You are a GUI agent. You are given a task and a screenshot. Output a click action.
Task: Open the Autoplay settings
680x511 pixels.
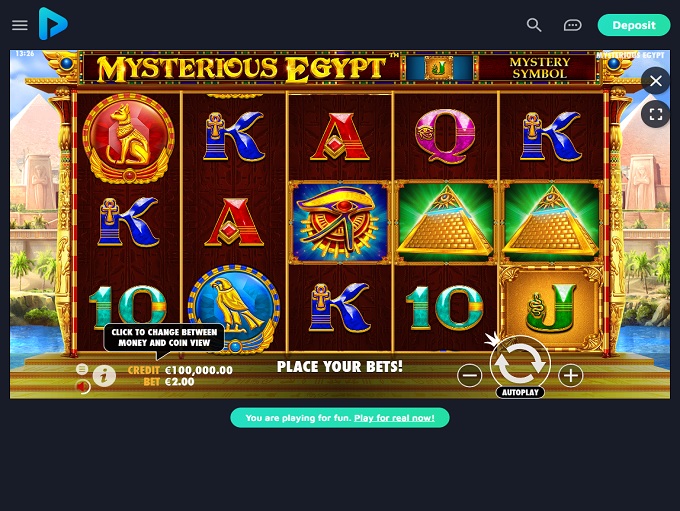[520, 392]
